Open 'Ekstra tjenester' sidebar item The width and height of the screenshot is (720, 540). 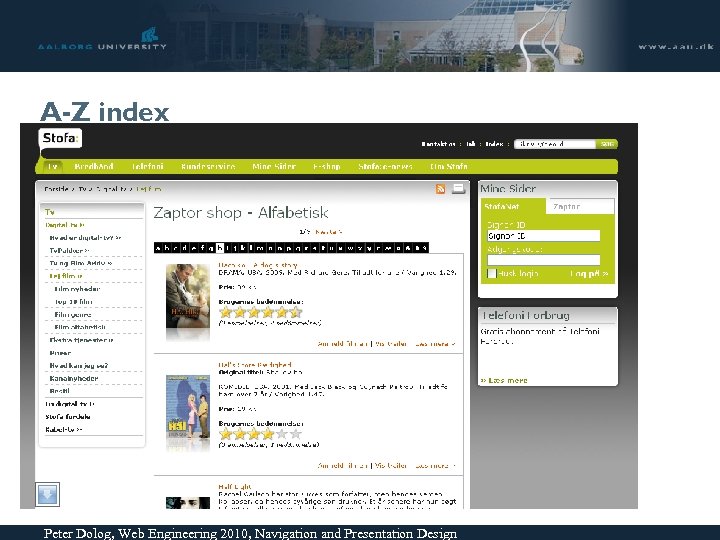point(81,340)
